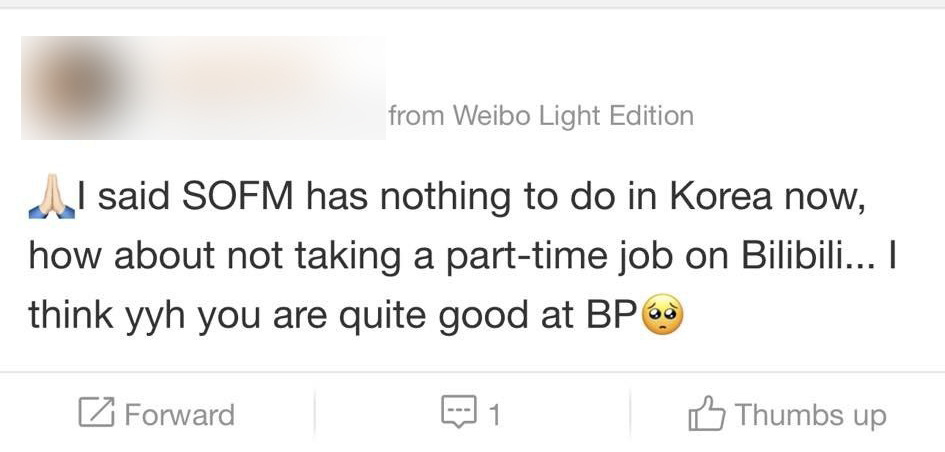Tap the thumbs up hand icon
Screen dimensions: 945x452
[x=706, y=413]
